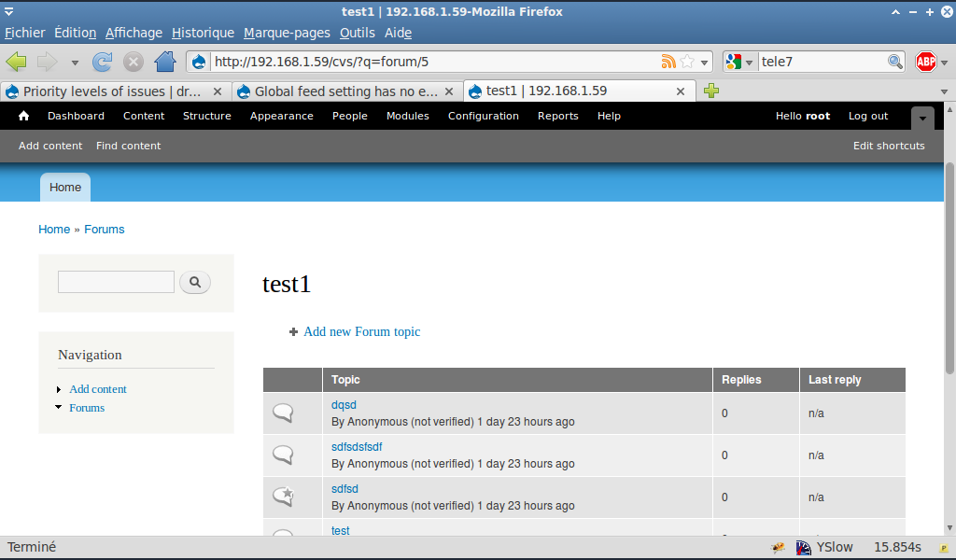The height and width of the screenshot is (560, 956).
Task: Open the dqsd forum topic
Action: pyautogui.click(x=344, y=405)
